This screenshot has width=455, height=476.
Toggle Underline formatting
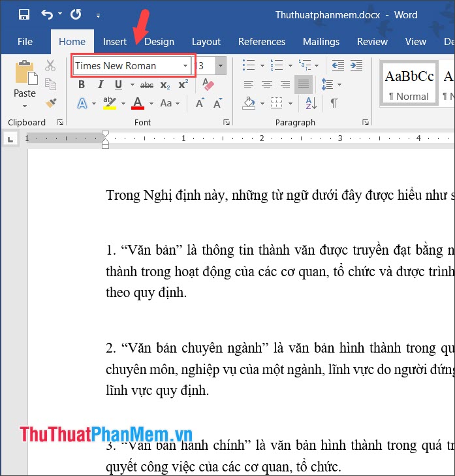118,84
